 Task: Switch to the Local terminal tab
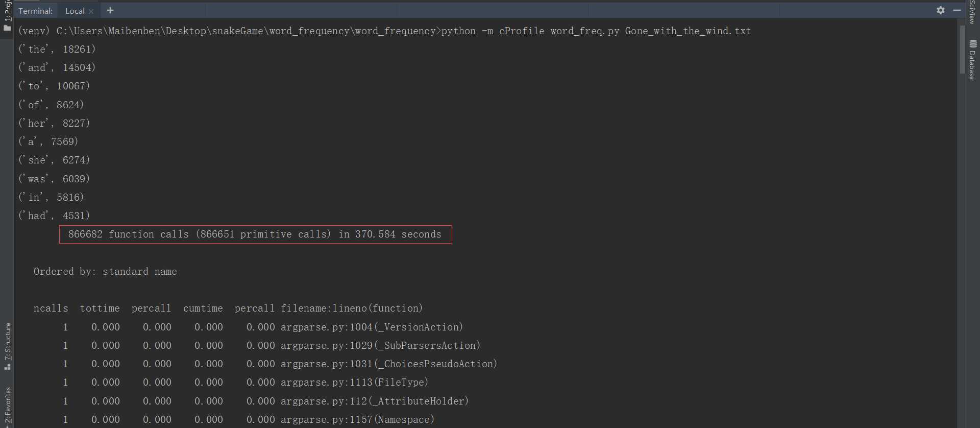tap(75, 11)
